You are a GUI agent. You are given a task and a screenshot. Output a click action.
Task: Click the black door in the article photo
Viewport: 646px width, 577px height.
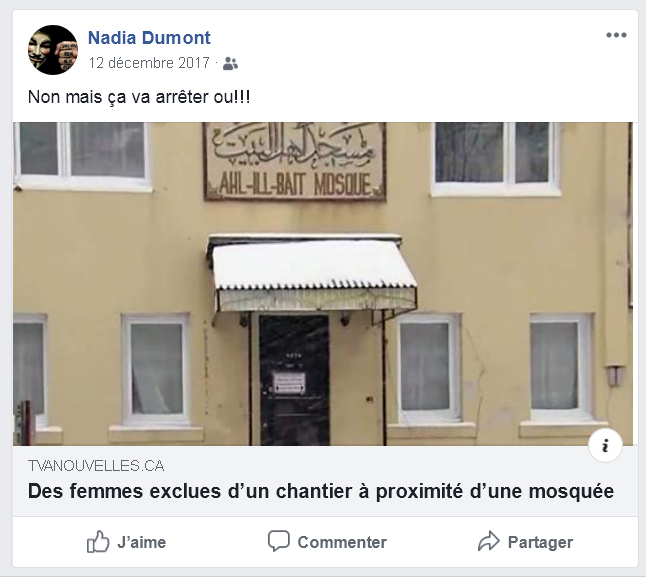[x=294, y=380]
